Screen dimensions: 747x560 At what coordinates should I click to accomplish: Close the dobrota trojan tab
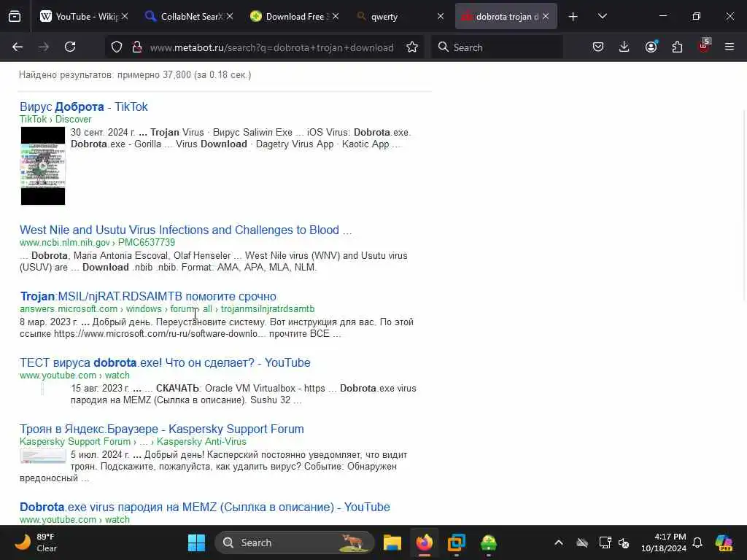coord(546,16)
